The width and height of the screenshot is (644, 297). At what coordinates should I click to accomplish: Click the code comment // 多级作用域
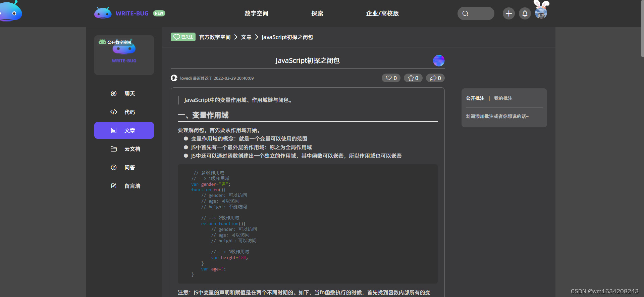(x=209, y=173)
